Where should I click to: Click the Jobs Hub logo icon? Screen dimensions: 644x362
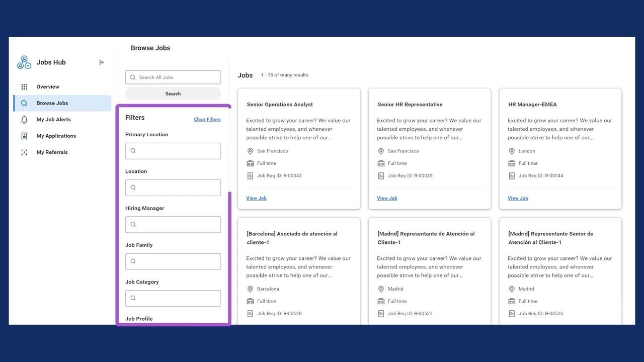(24, 62)
